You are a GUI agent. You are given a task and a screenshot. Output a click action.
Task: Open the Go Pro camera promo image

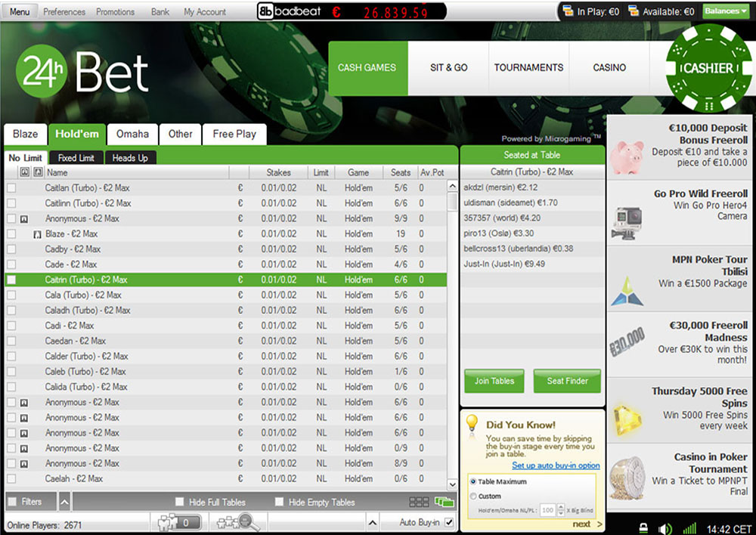tap(627, 223)
